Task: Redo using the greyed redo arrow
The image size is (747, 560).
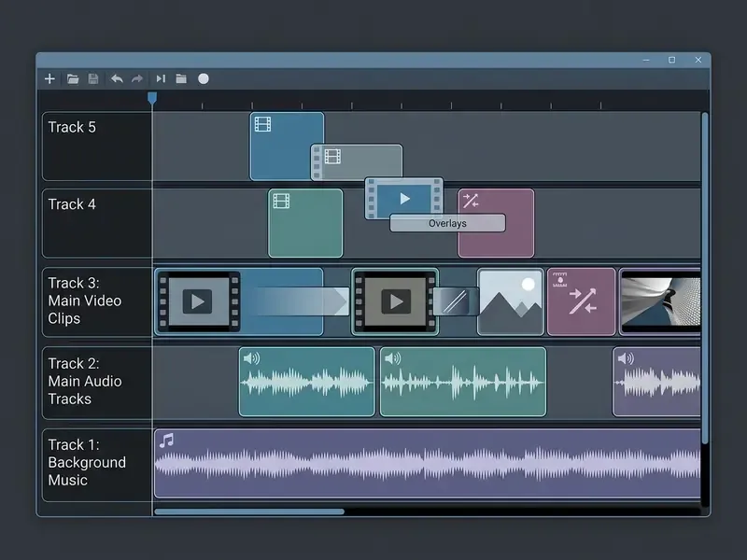Action: [x=137, y=78]
